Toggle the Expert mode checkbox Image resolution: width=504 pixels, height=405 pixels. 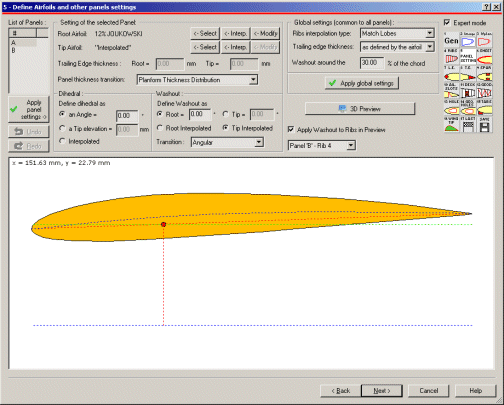(x=447, y=23)
